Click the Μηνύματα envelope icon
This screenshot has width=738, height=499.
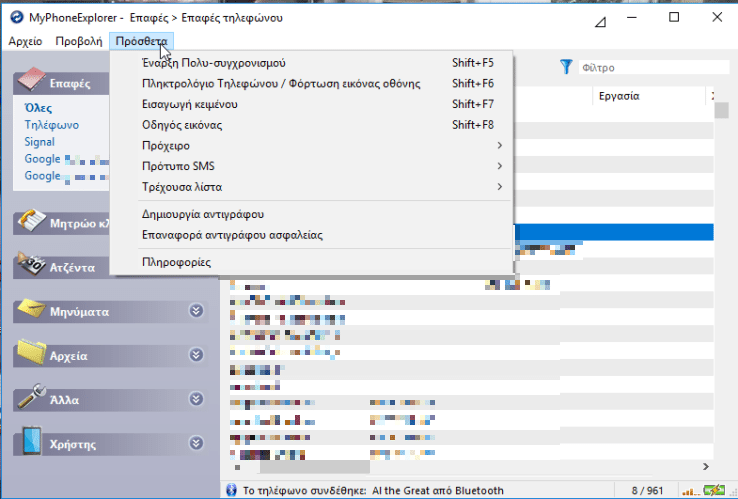pyautogui.click(x=31, y=309)
